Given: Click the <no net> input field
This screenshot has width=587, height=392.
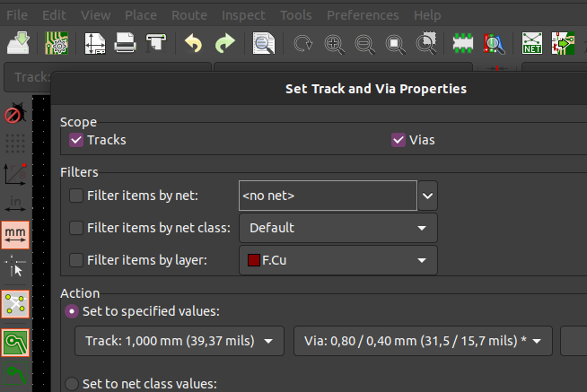Looking at the screenshot, I should 328,196.
